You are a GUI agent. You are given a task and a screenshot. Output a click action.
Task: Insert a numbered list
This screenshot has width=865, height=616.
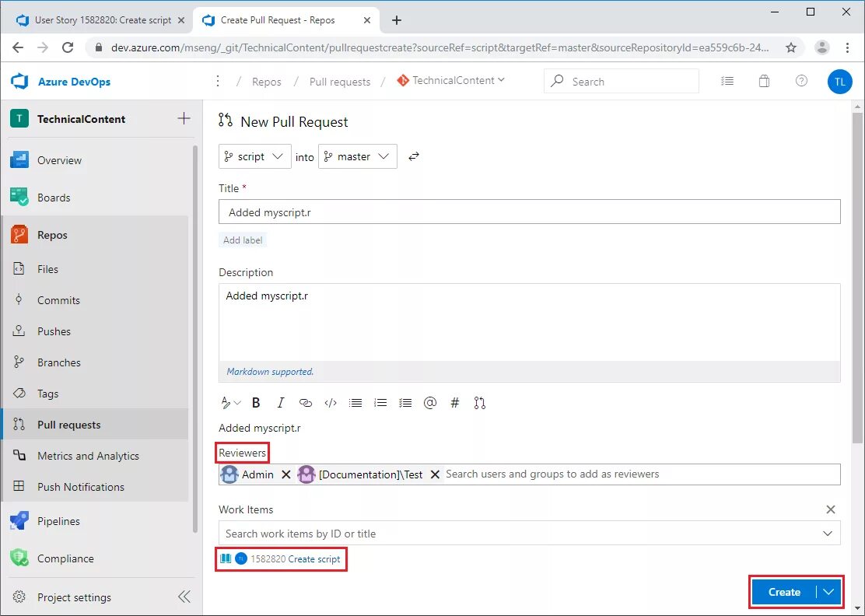380,403
